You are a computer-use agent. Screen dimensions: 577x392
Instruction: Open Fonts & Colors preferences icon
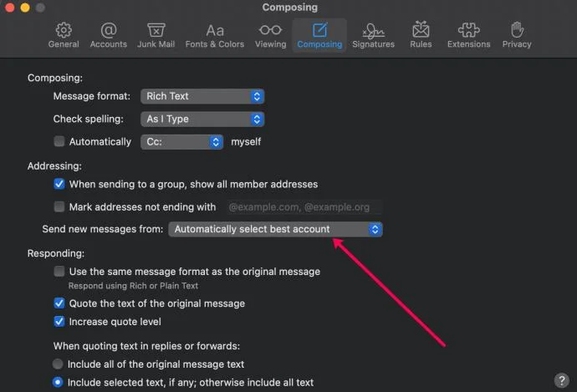[215, 31]
